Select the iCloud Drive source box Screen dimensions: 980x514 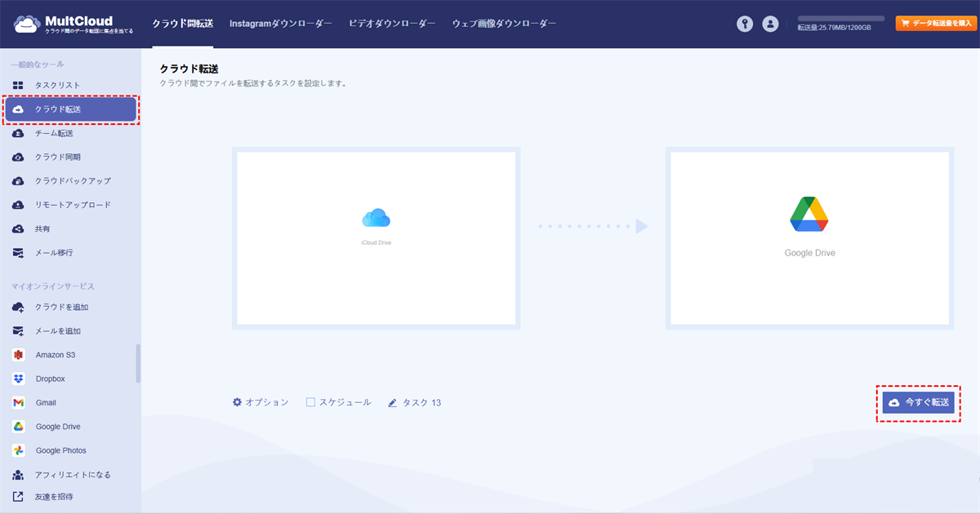[x=376, y=238]
